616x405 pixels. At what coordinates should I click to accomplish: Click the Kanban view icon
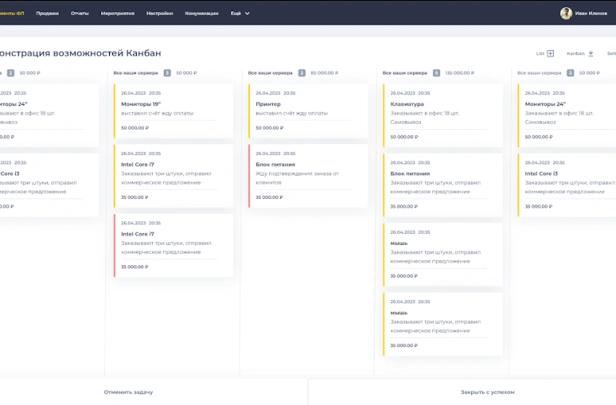click(590, 53)
